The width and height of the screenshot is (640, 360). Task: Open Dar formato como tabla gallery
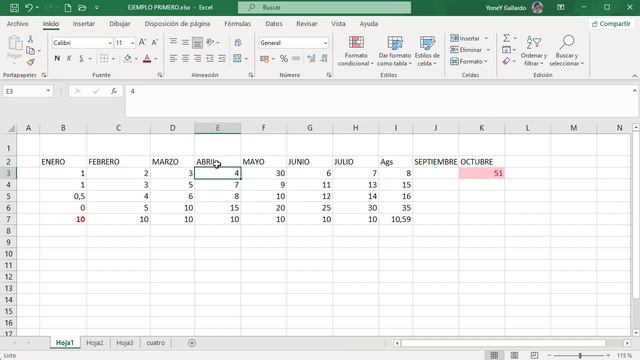tap(394, 51)
